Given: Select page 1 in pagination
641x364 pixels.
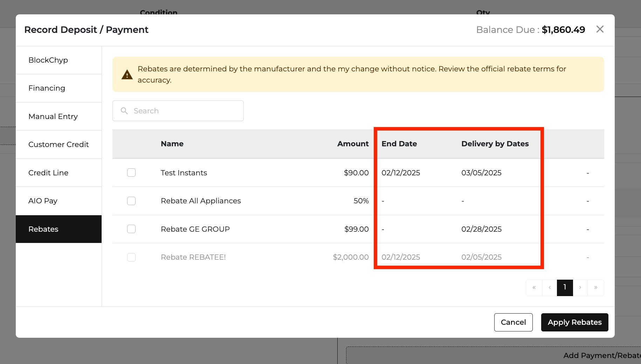Looking at the screenshot, I should 565,288.
